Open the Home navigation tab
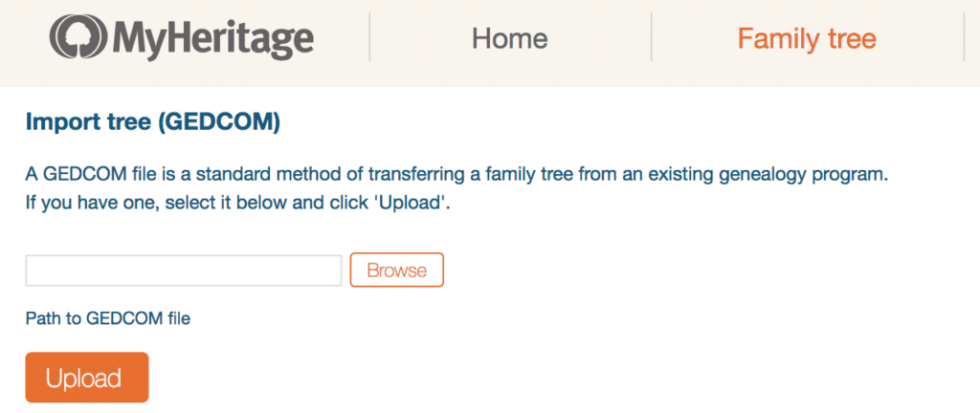980x413 pixels. coord(510,38)
